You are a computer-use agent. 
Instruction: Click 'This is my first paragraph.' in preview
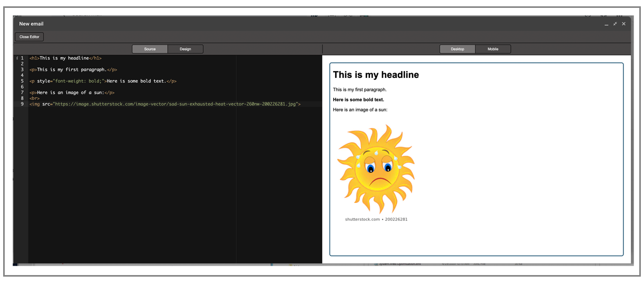pyautogui.click(x=360, y=89)
